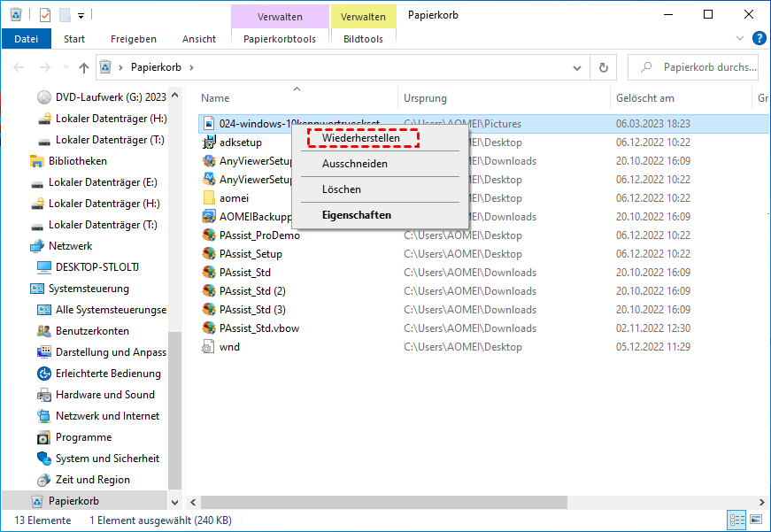Open the Papierkorbtools tab
The height and width of the screenshot is (532, 771).
click(280, 39)
